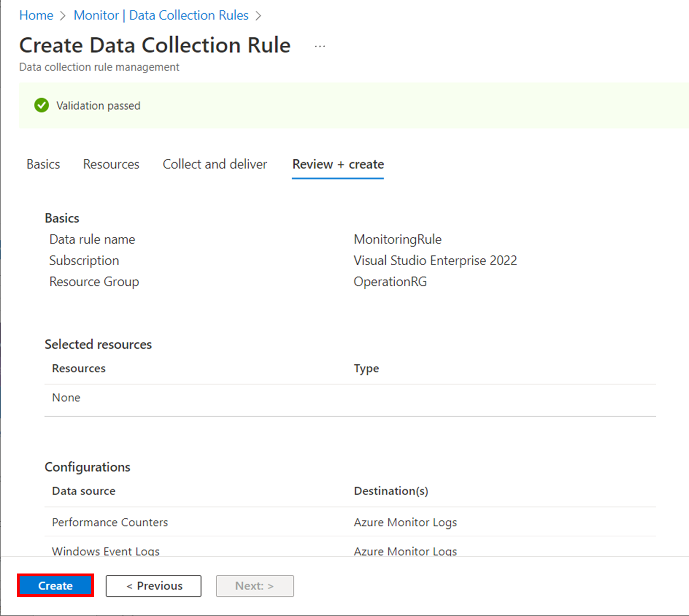Image resolution: width=689 pixels, height=616 pixels.
Task: Click the Azure Monitor Logs destination entry
Action: tap(405, 522)
